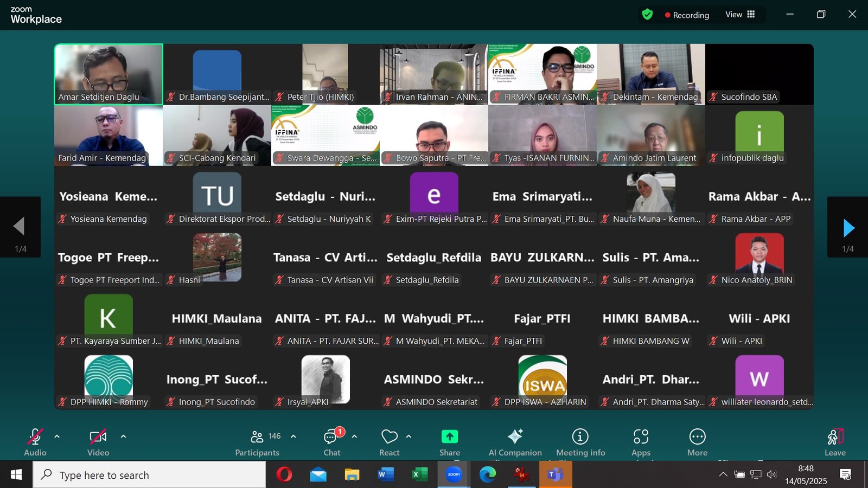Open Opera browser from taskbar
Viewport: 868px width, 488px height.
click(x=284, y=475)
